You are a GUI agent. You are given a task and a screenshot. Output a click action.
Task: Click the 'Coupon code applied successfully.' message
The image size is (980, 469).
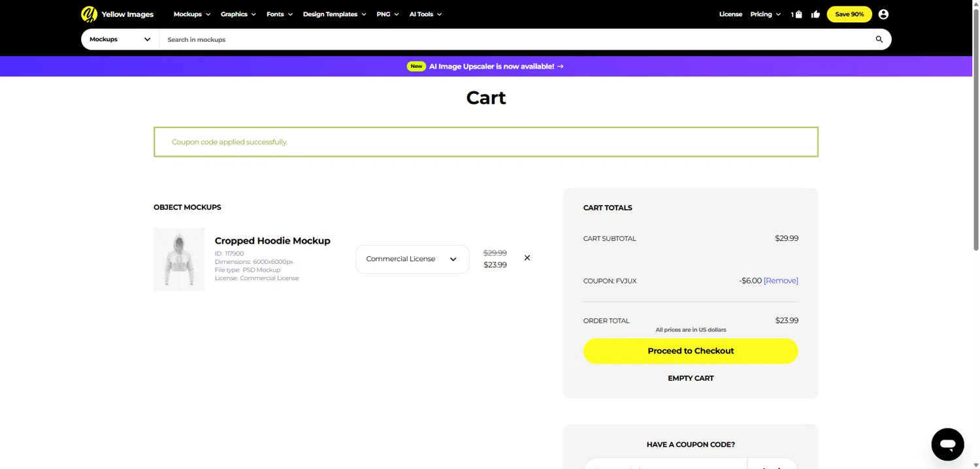coord(229,142)
